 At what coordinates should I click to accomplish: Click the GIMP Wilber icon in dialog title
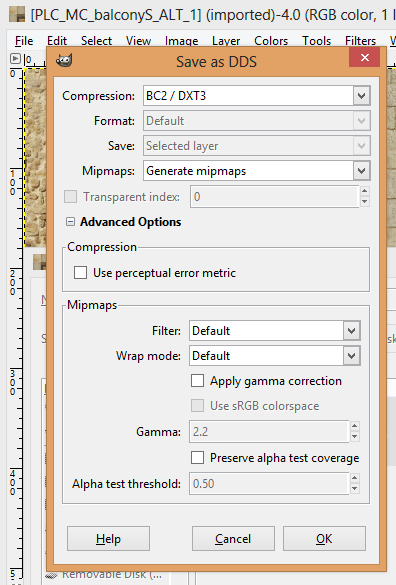click(64, 60)
